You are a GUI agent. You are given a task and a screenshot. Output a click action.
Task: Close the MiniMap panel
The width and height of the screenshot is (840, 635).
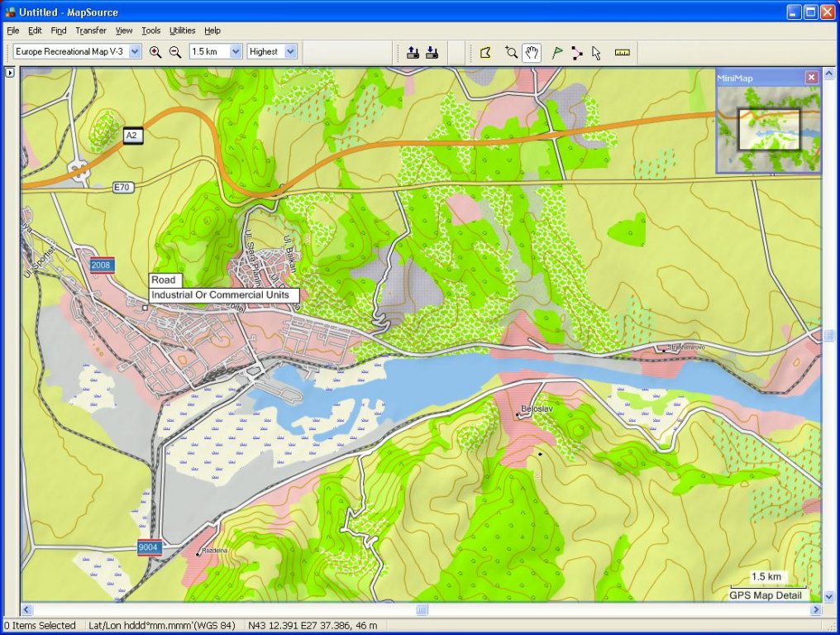(811, 77)
